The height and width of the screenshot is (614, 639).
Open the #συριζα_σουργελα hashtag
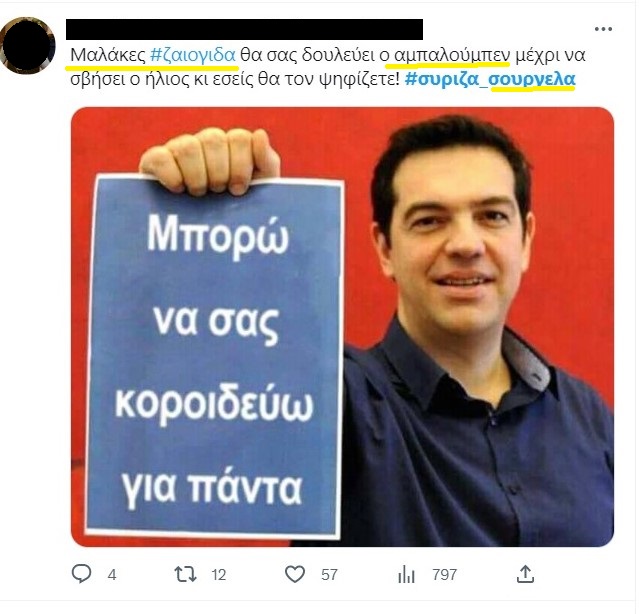[x=490, y=79]
